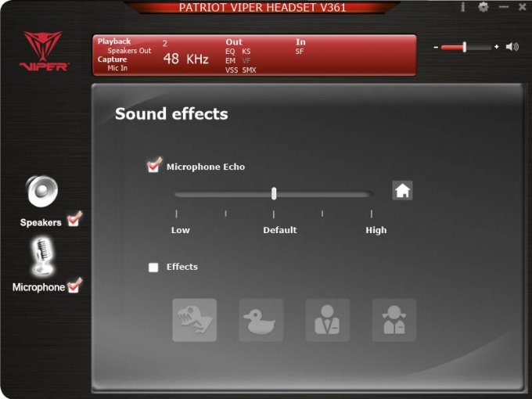Click the SF indicator under In
Screen dimensions: 532x399
coord(299,52)
